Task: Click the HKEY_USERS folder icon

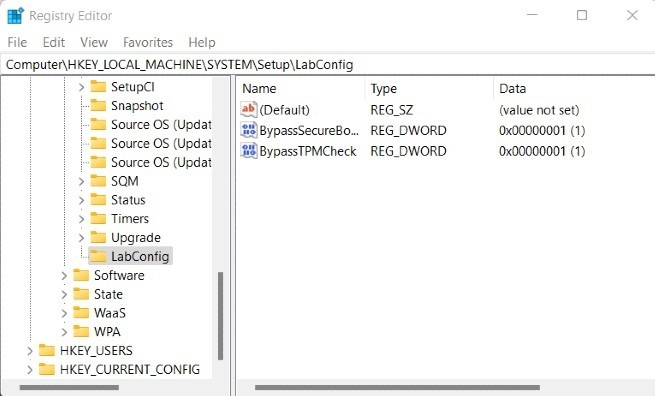Action: click(47, 350)
